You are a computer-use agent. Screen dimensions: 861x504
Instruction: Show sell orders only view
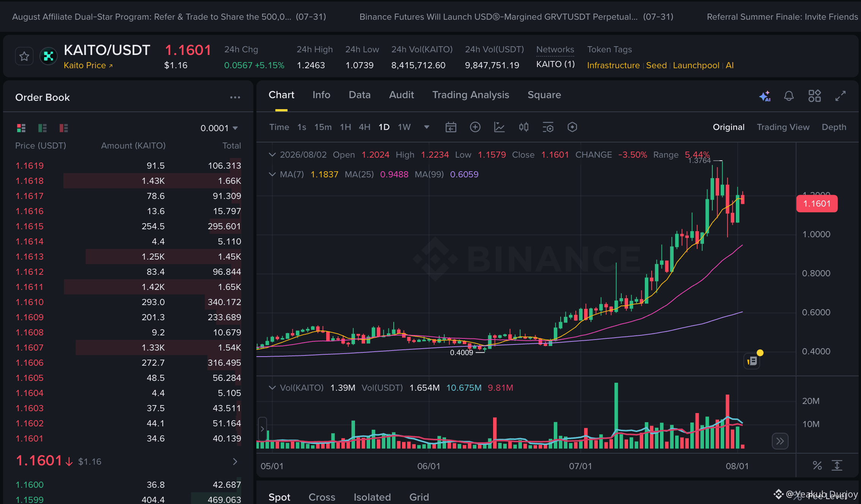tap(64, 128)
